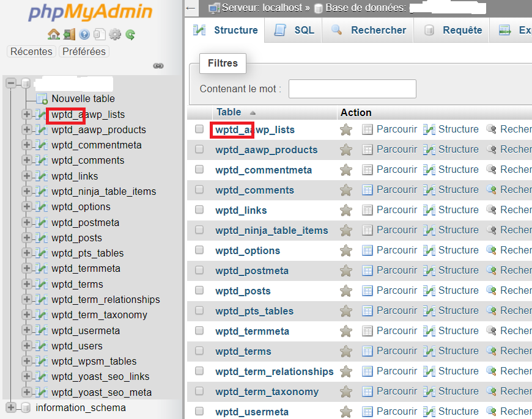Screen dimensions: 532x419
Task: Click the log out door icon
Action: coord(69,34)
